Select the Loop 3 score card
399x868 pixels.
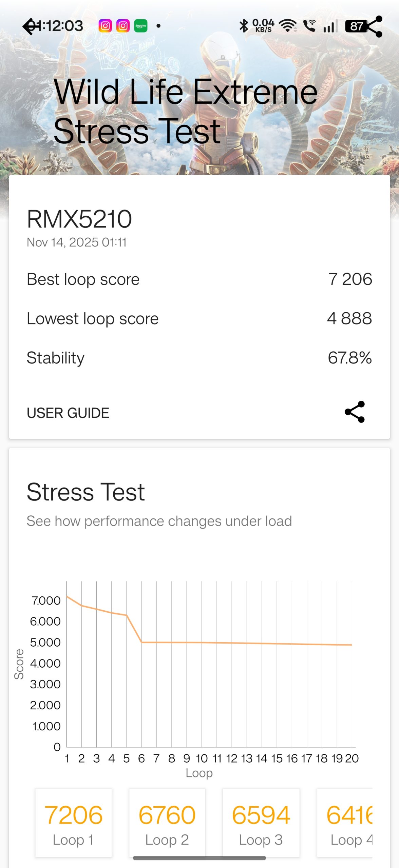261,823
